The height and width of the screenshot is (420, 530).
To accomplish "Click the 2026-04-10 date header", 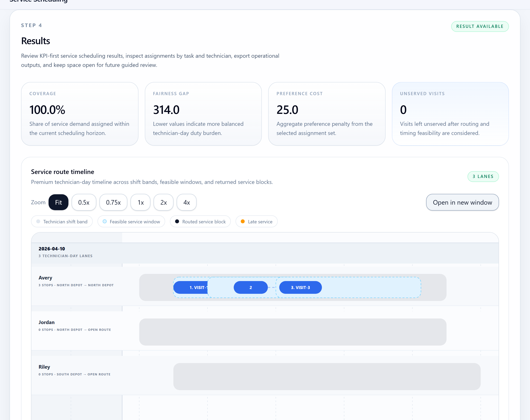I will (x=52, y=249).
